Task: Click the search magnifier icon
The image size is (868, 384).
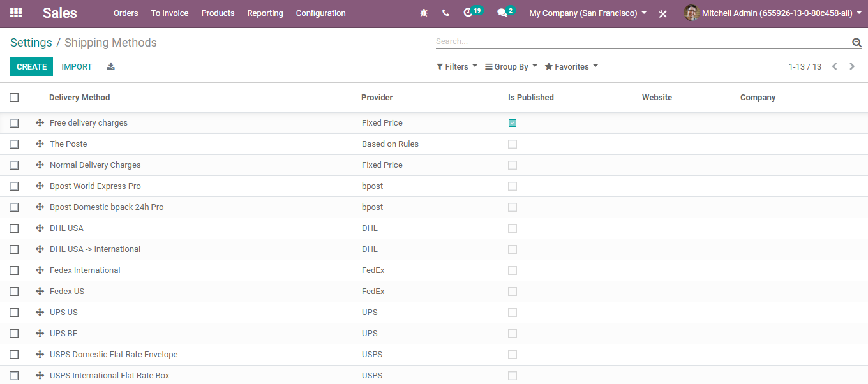Action: coord(857,42)
